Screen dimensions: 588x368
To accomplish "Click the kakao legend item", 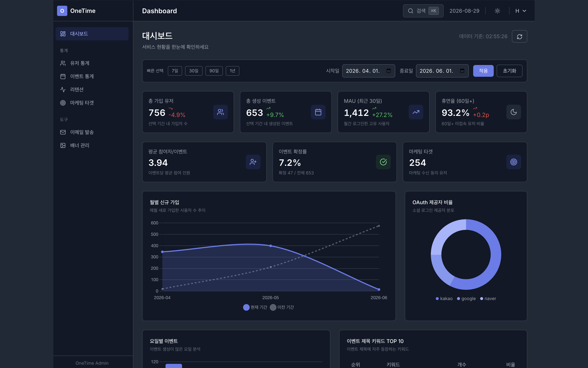I will pyautogui.click(x=444, y=299).
